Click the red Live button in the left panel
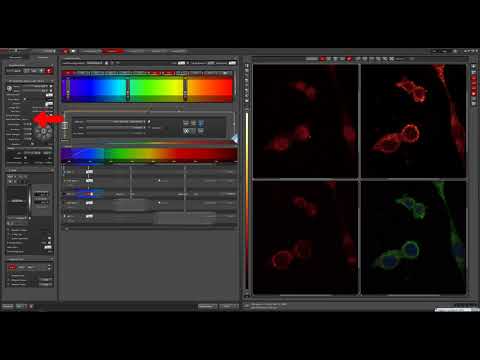Image resolution: width=480 pixels, height=360 pixels. tap(12, 267)
